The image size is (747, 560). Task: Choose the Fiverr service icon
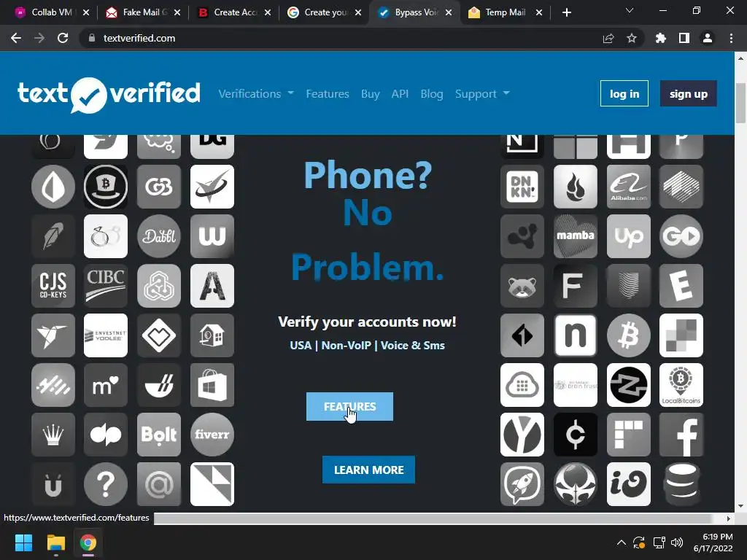212,435
